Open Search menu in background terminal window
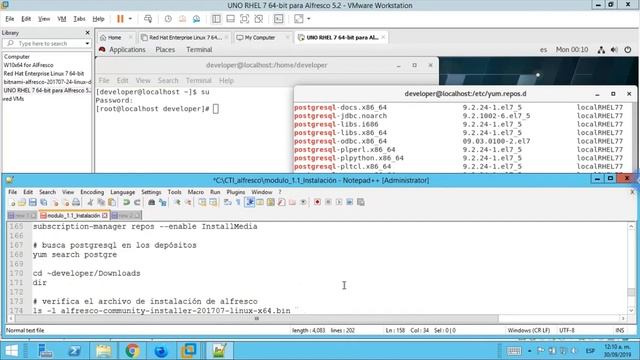This screenshot has height=360, width=640. [x=168, y=80]
